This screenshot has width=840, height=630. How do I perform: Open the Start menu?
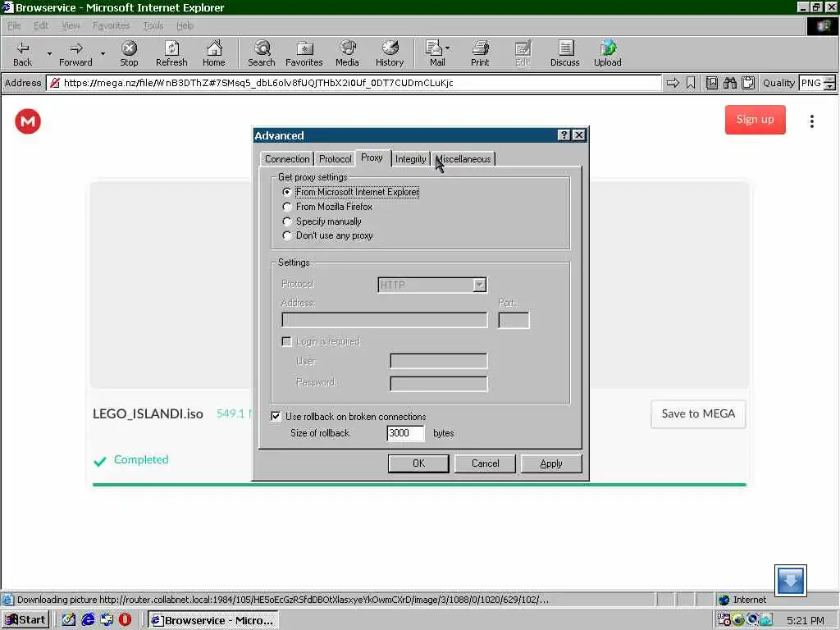(25, 620)
